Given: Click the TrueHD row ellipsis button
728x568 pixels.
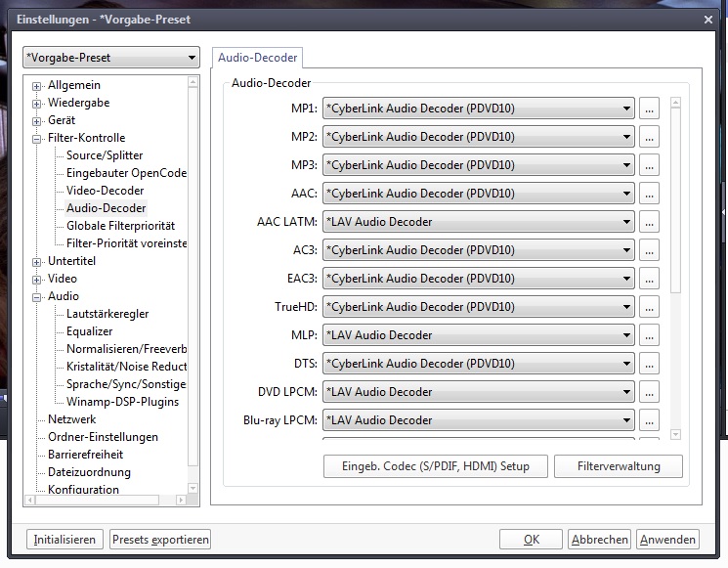Looking at the screenshot, I should pos(649,307).
